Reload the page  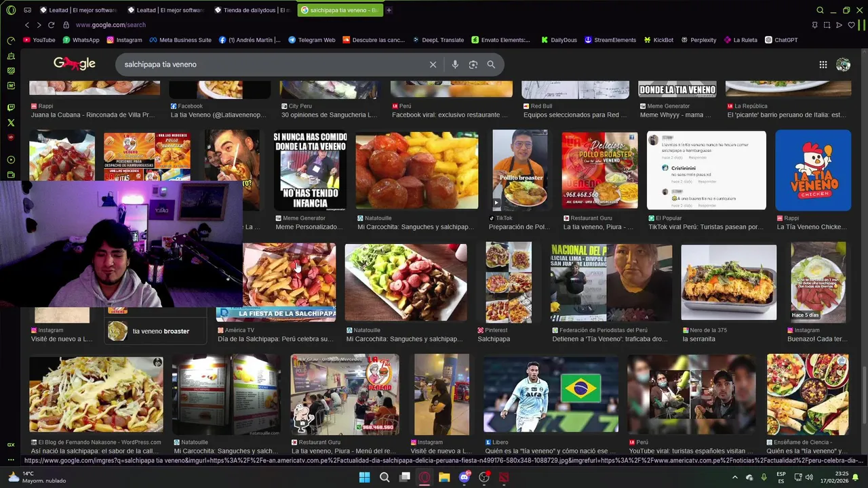51,25
